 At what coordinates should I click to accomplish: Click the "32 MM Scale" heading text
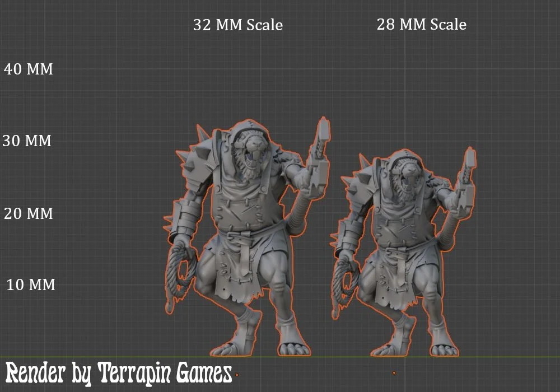pyautogui.click(x=238, y=25)
